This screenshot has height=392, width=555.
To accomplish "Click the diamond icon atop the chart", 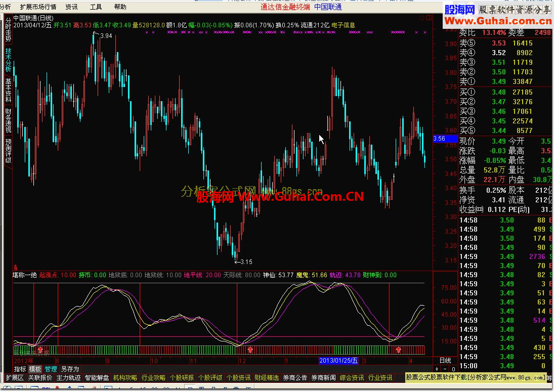I will [422, 18].
